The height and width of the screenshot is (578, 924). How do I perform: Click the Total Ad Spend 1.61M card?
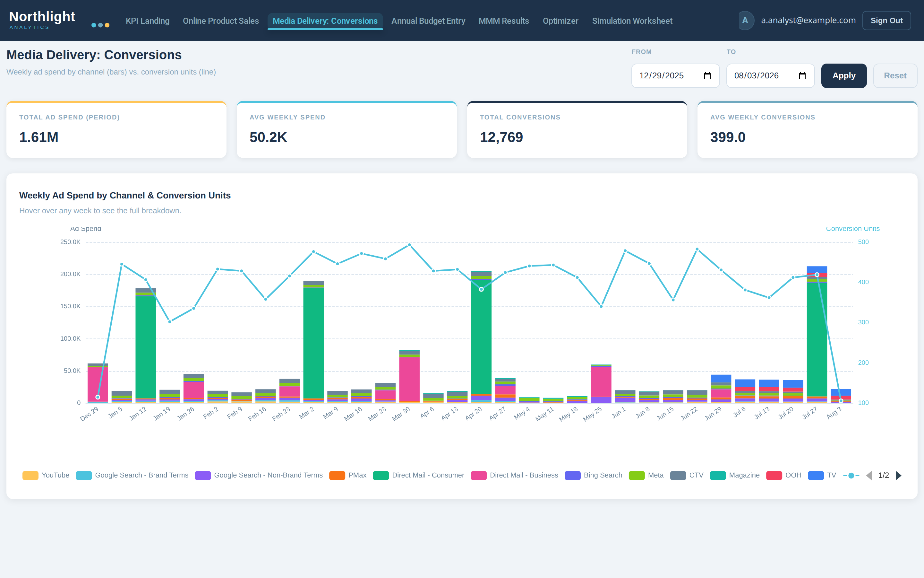point(116,130)
